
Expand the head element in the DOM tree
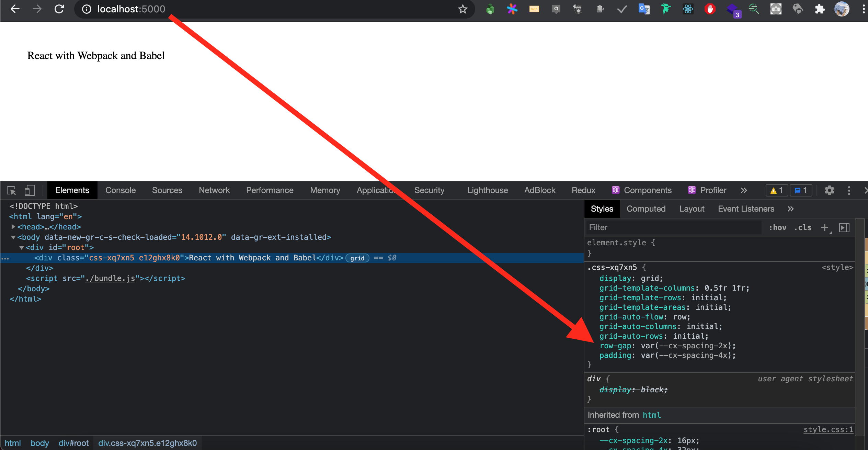[13, 227]
